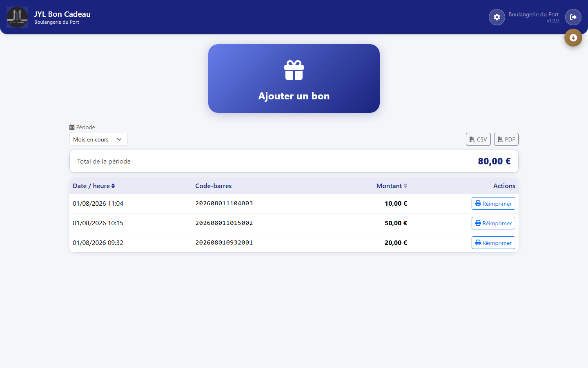Screen dimensions: 588x368
Task: Click the Code-barres column header
Action: tap(214, 186)
